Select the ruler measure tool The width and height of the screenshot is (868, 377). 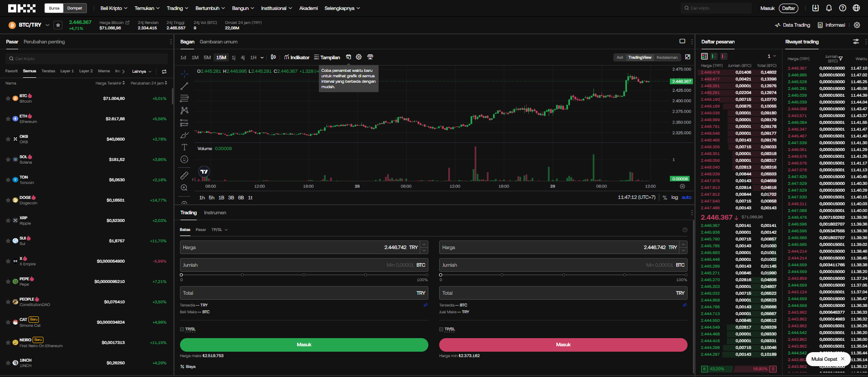point(185,175)
